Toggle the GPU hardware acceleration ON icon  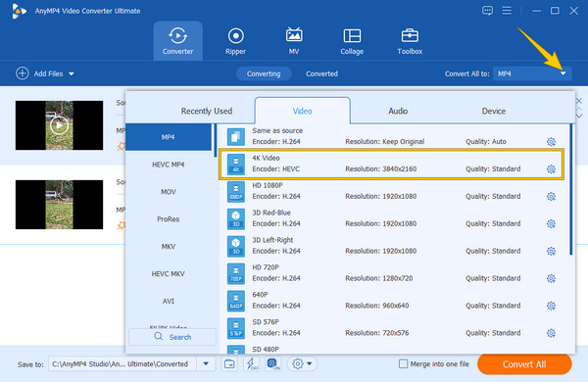[x=273, y=363]
